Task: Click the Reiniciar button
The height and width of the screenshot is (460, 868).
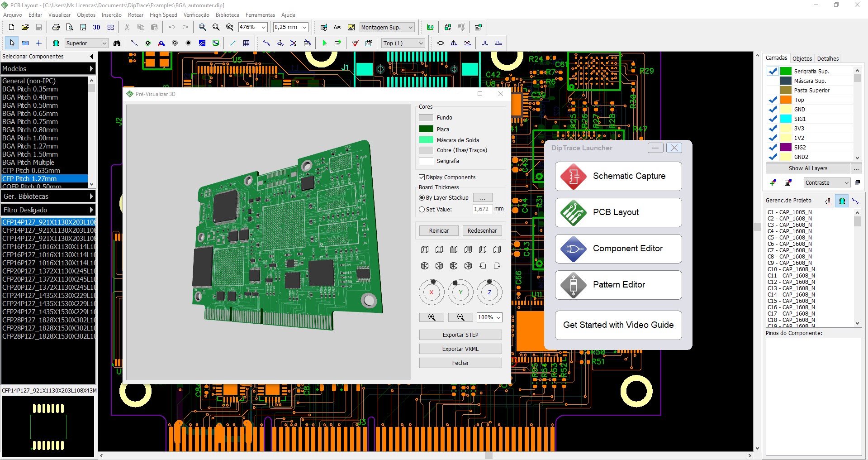Action: click(439, 231)
